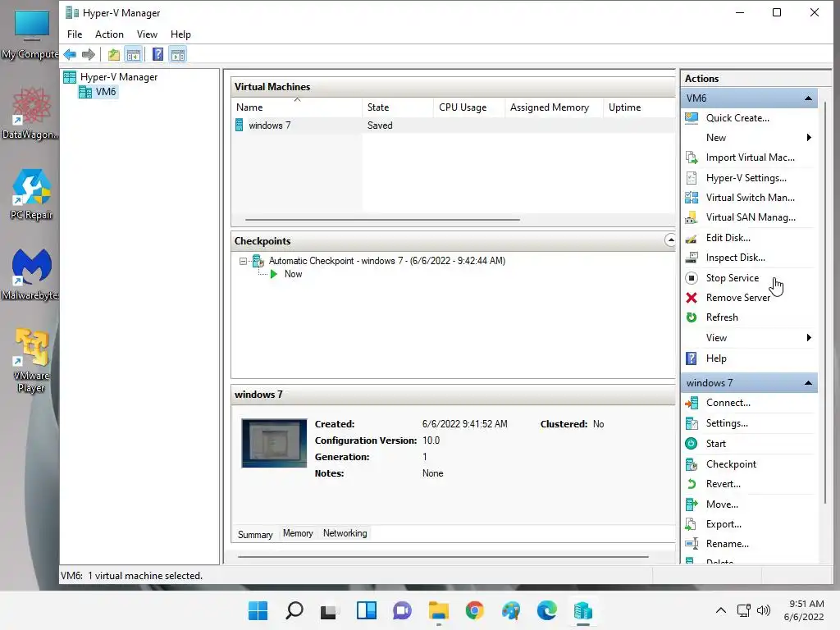
Task: Open Quick Create action
Action: pyautogui.click(x=737, y=118)
